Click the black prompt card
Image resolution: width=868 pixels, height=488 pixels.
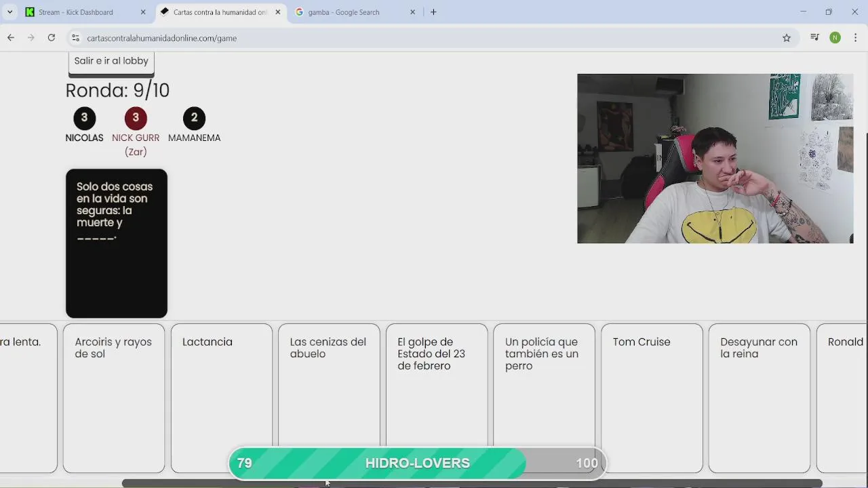pyautogui.click(x=117, y=243)
